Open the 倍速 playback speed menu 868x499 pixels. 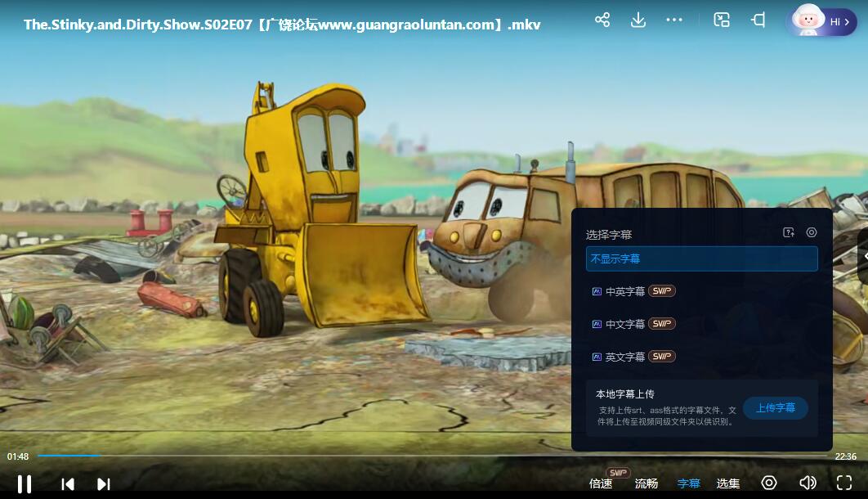601,483
